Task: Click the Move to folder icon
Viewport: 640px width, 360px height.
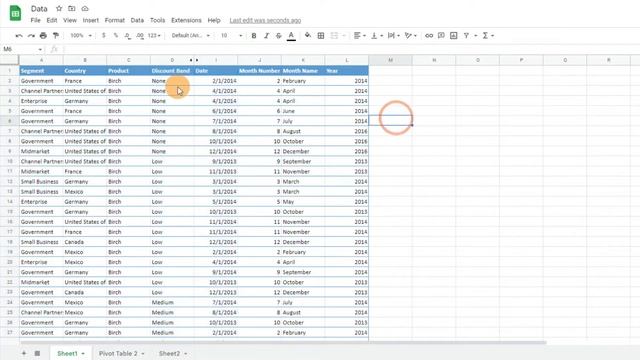Action: [71, 9]
